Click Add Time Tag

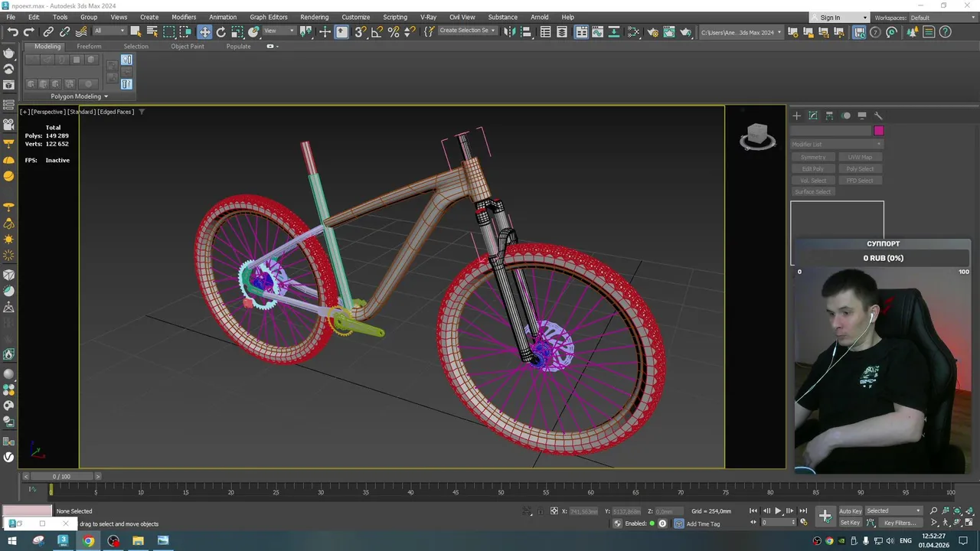click(703, 524)
